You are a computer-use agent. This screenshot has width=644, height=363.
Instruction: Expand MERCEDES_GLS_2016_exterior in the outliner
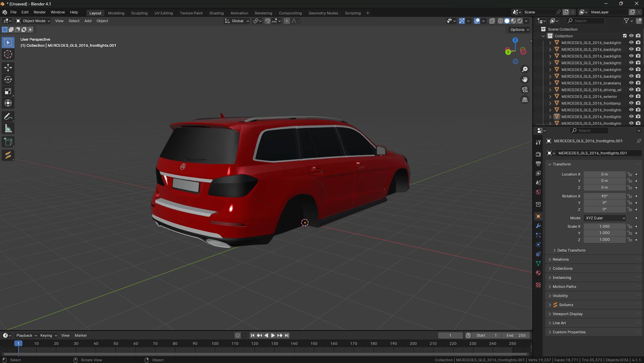(550, 97)
